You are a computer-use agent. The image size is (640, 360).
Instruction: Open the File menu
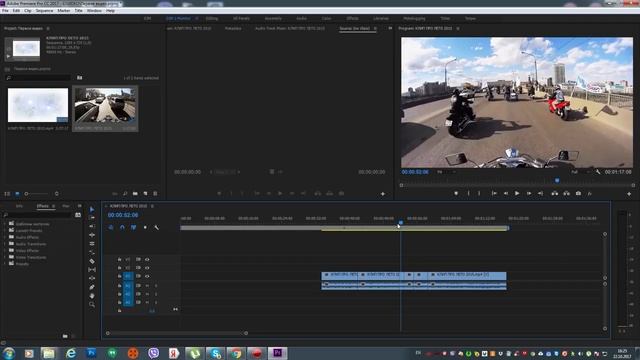[x=5, y=11]
